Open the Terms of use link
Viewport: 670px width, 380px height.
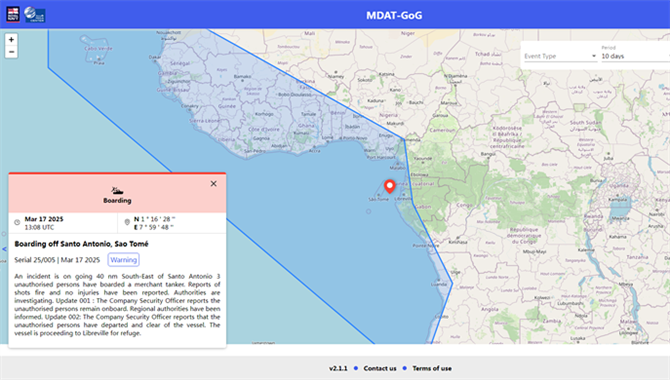[432, 368]
